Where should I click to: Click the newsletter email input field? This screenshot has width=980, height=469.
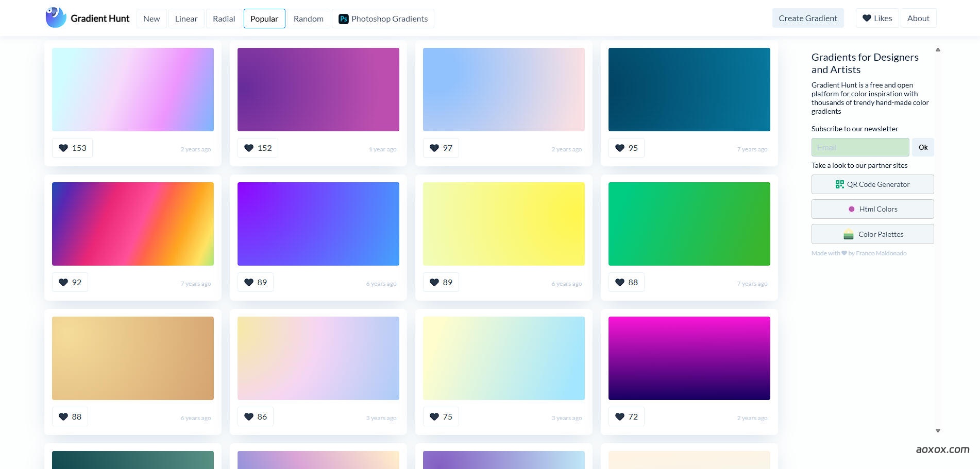tap(860, 147)
